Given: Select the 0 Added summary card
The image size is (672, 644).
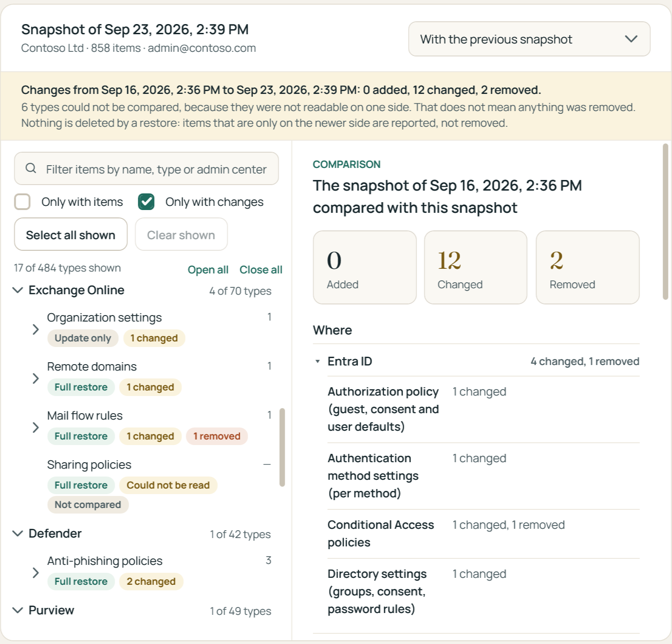Looking at the screenshot, I should [x=365, y=267].
